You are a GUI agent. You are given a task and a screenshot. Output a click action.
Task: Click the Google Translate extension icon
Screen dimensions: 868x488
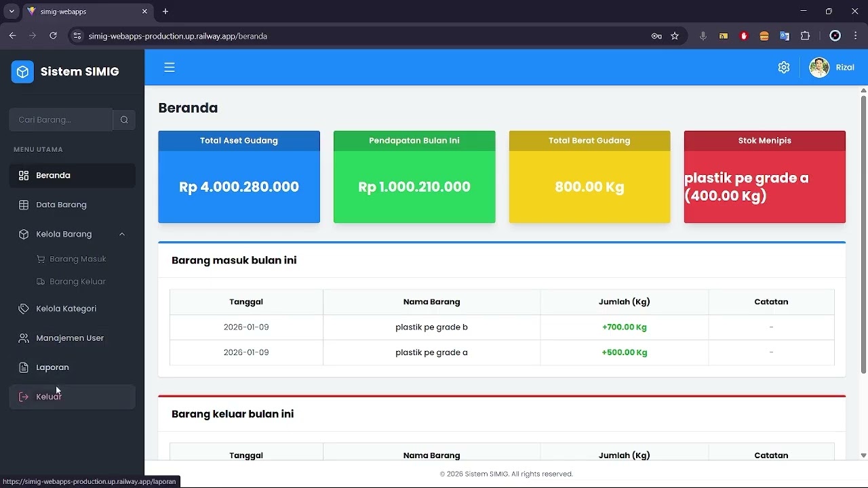[785, 36]
